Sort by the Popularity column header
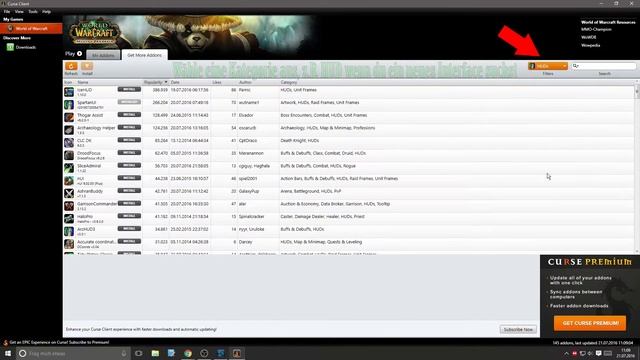The height and width of the screenshot is (360, 640). (155, 82)
